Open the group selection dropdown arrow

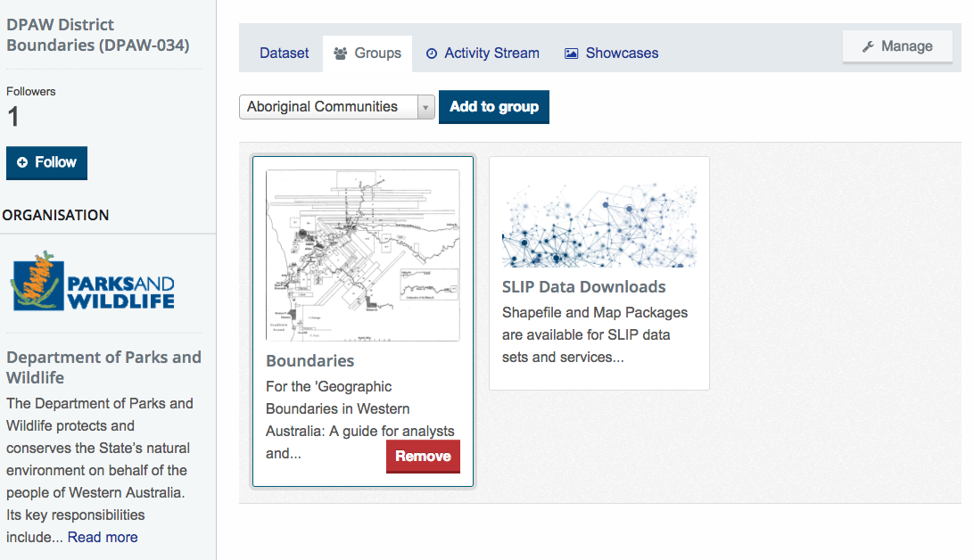point(425,107)
